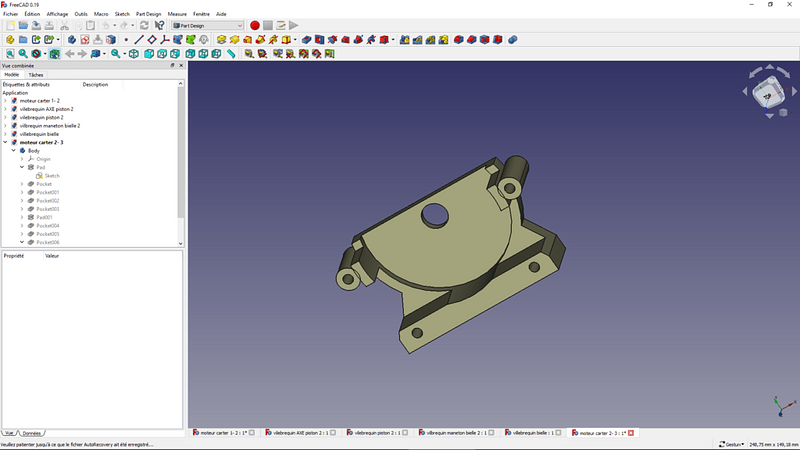Switch to the Tâches tab

coord(36,75)
